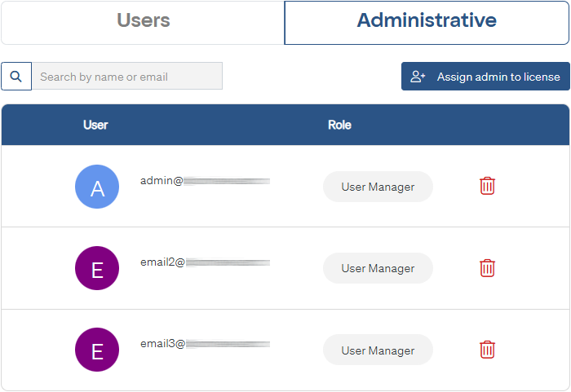
Task: Select the Administrative tab
Action: coord(427,21)
